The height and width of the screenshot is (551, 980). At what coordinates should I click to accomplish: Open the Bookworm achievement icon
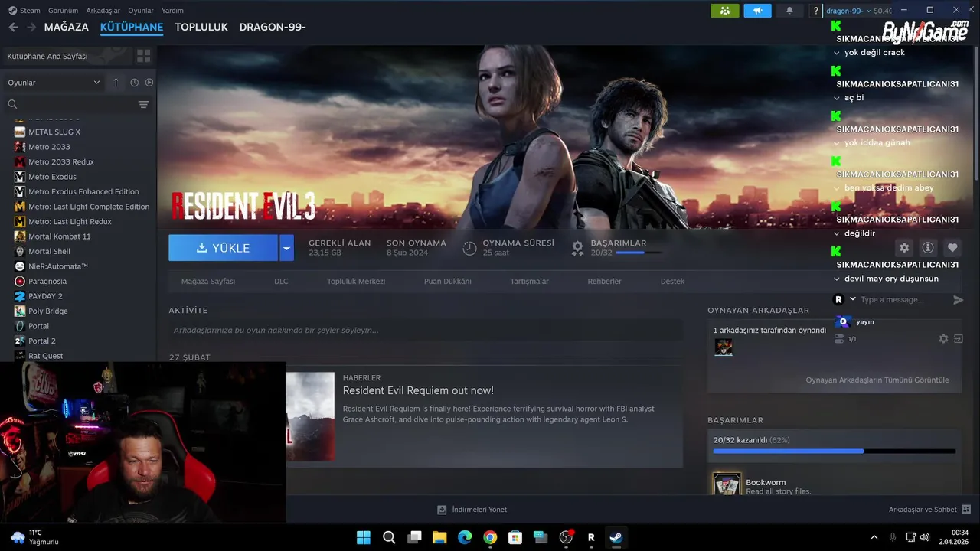click(727, 484)
